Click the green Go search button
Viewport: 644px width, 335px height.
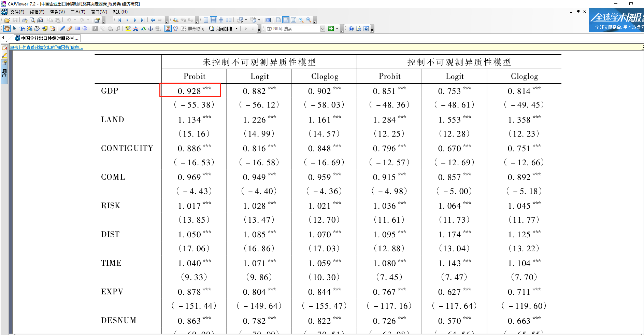click(331, 29)
